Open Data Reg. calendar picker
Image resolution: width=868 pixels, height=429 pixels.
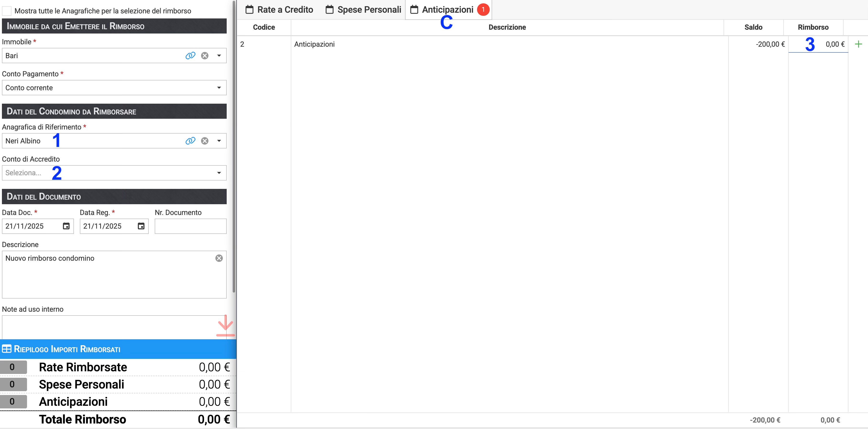(x=141, y=226)
